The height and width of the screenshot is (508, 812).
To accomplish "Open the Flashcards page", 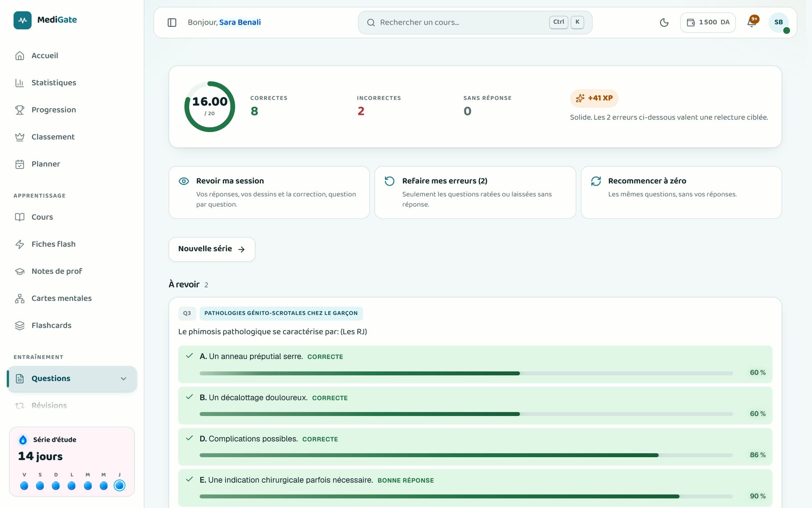I will 72,325.
